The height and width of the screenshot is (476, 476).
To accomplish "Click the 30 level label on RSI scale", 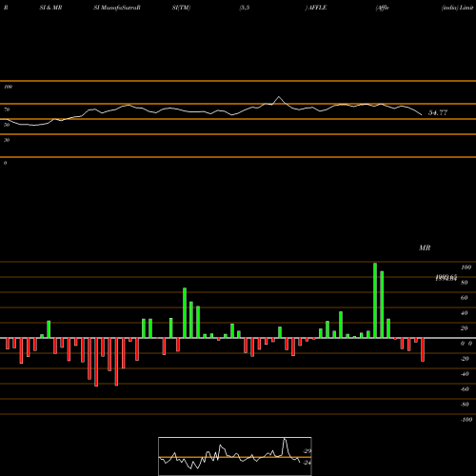I will [7, 140].
